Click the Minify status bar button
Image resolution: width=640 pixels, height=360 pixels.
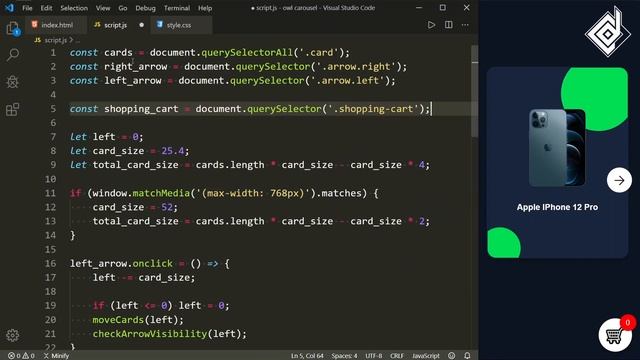[56, 356]
